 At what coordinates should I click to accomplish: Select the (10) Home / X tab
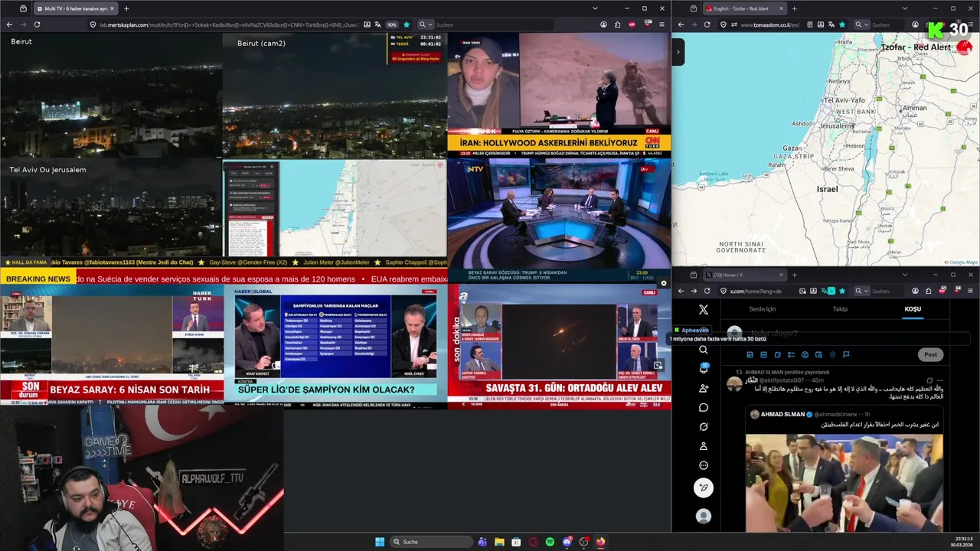[744, 275]
